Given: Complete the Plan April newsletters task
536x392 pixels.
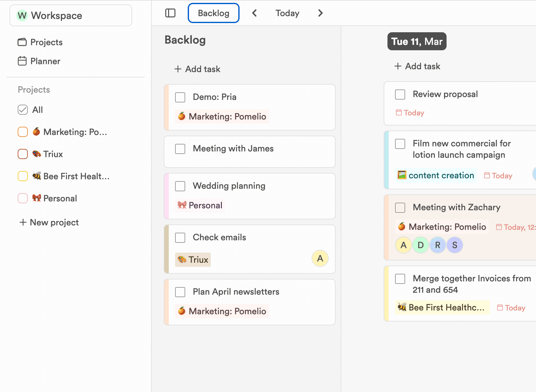Looking at the screenshot, I should (x=180, y=292).
